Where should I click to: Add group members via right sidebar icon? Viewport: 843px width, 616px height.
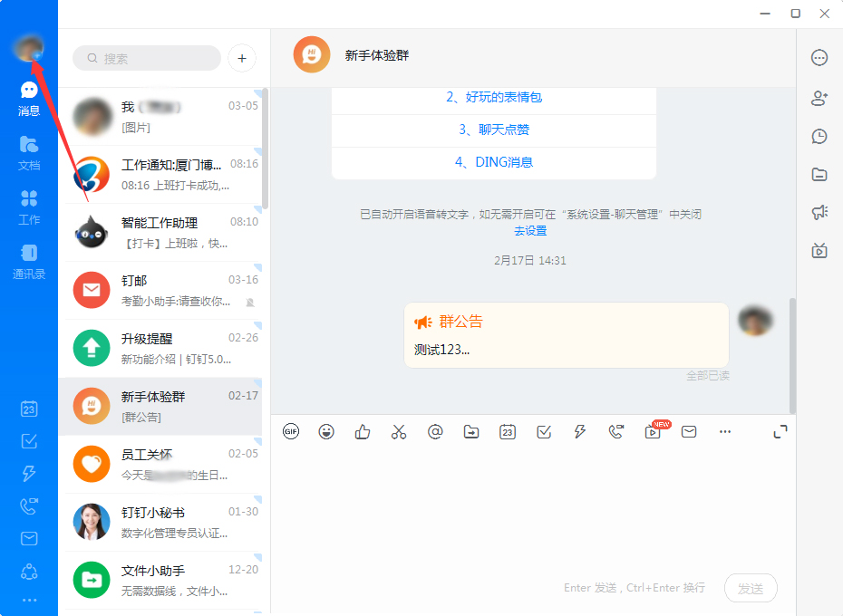click(819, 97)
